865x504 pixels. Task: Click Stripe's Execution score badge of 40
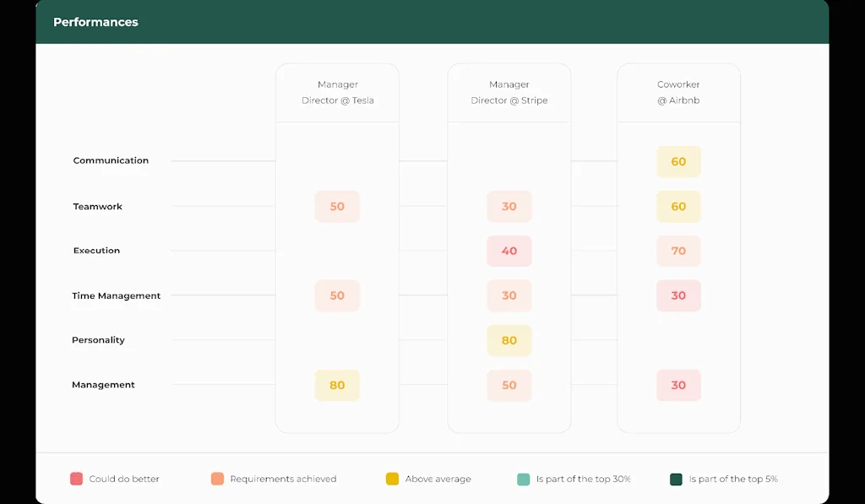[509, 252]
